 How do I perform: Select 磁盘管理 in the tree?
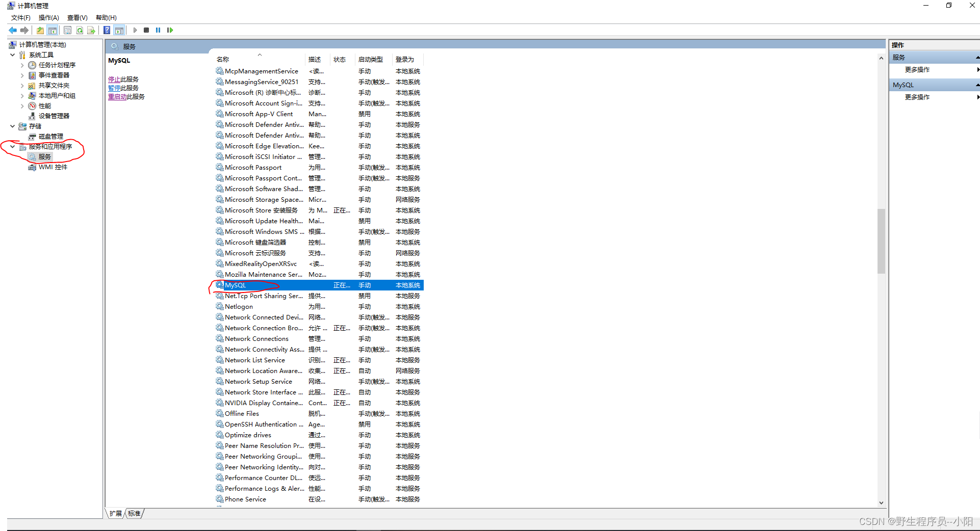coord(51,137)
